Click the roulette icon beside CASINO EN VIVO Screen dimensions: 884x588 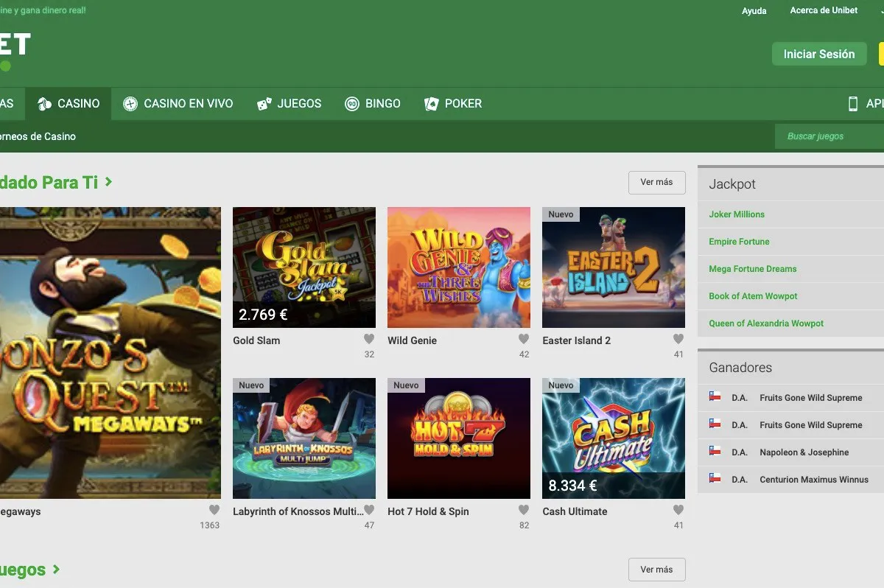130,104
